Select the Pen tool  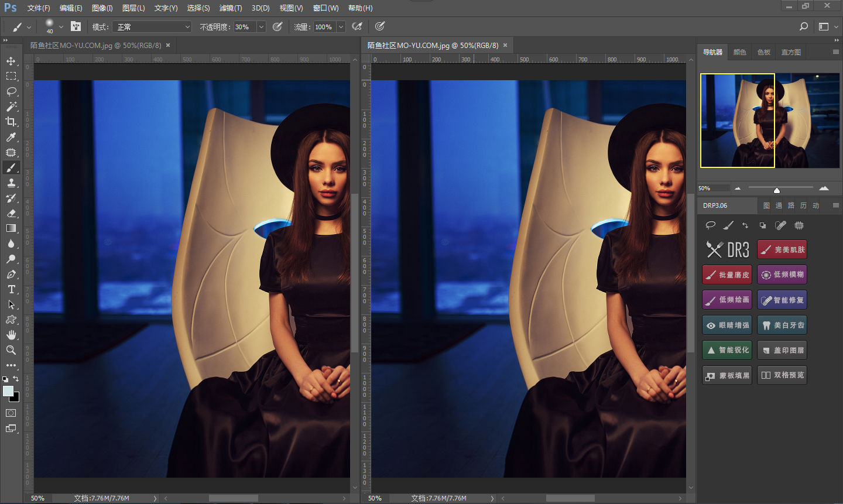(x=11, y=274)
